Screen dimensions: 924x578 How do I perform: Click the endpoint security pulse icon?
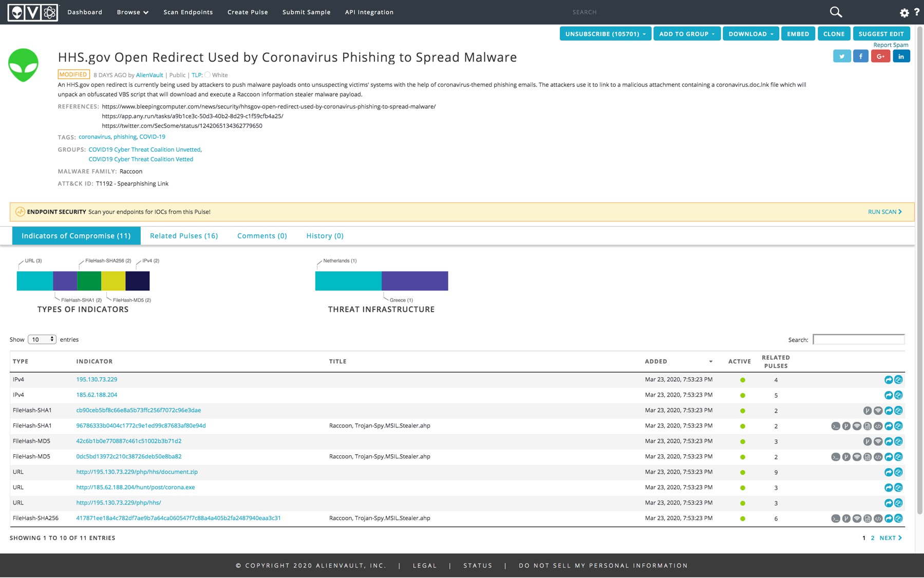click(x=20, y=212)
